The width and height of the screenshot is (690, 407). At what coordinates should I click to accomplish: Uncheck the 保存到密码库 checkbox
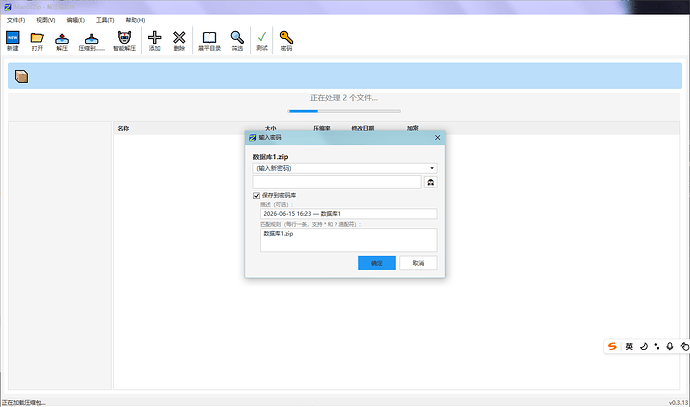[x=257, y=195]
